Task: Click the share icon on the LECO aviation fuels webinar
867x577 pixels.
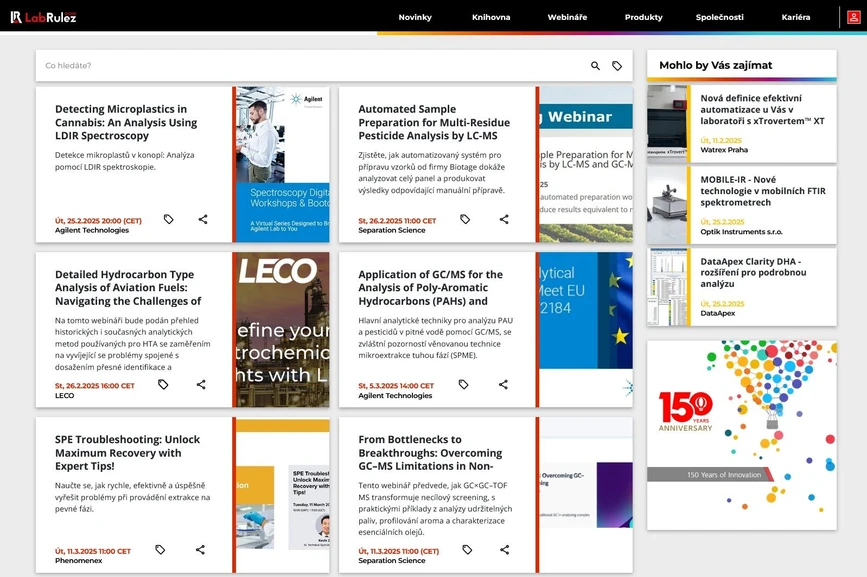Action: point(200,384)
